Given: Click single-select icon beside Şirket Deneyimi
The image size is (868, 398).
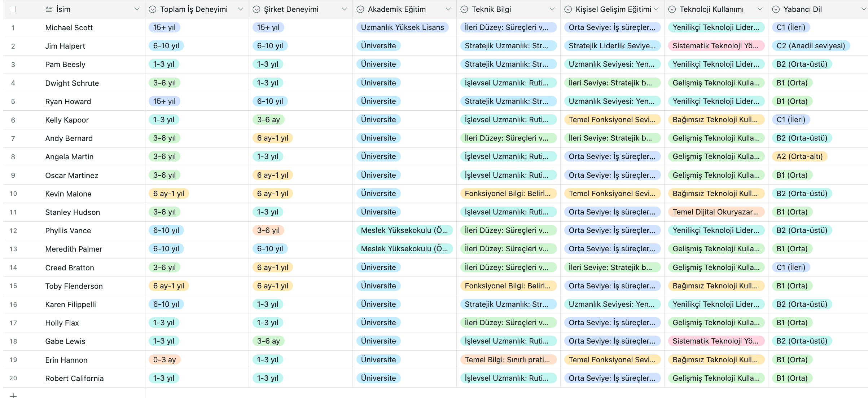Looking at the screenshot, I should pos(257,9).
